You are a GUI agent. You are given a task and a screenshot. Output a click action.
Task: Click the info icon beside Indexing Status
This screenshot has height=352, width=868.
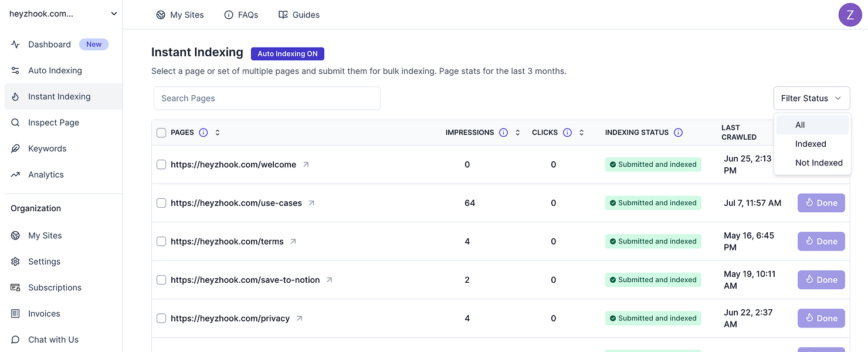click(x=678, y=133)
